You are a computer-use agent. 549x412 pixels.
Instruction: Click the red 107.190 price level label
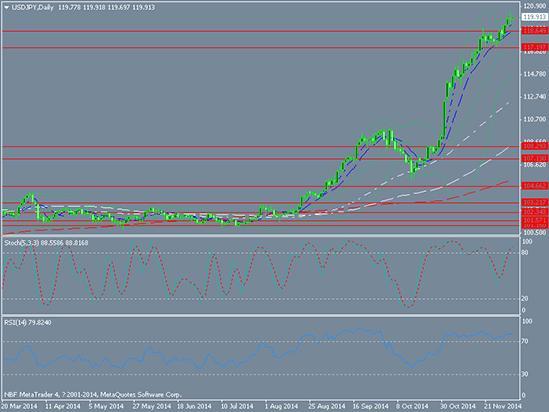(x=534, y=159)
